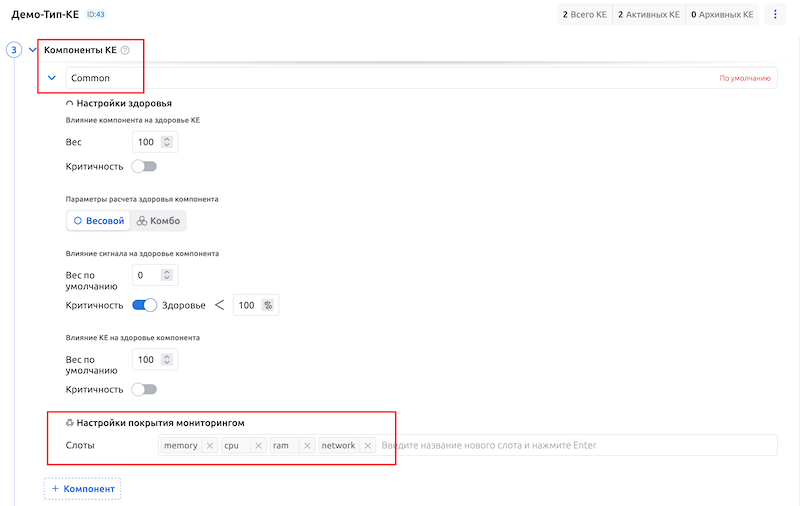
Task: Click the + Компонент button
Action: 82,488
